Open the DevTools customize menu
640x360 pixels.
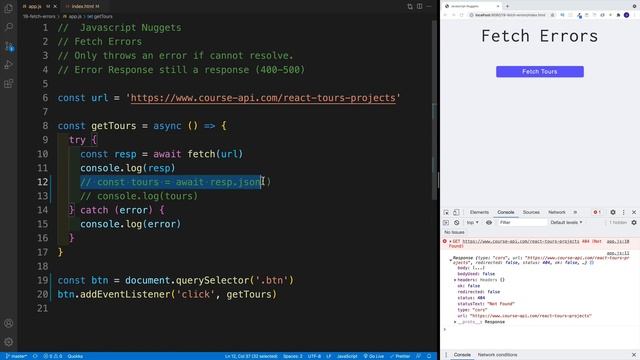click(623, 212)
